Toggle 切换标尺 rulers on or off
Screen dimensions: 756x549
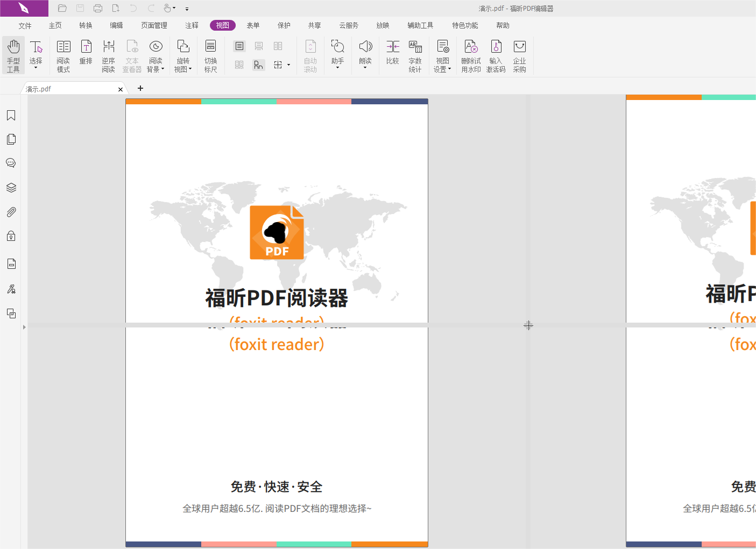(x=210, y=54)
